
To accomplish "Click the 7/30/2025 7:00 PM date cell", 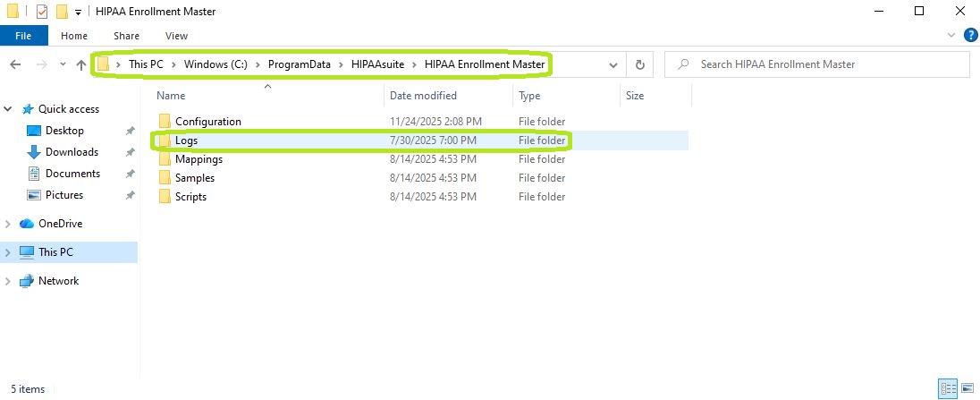I will pyautogui.click(x=433, y=140).
